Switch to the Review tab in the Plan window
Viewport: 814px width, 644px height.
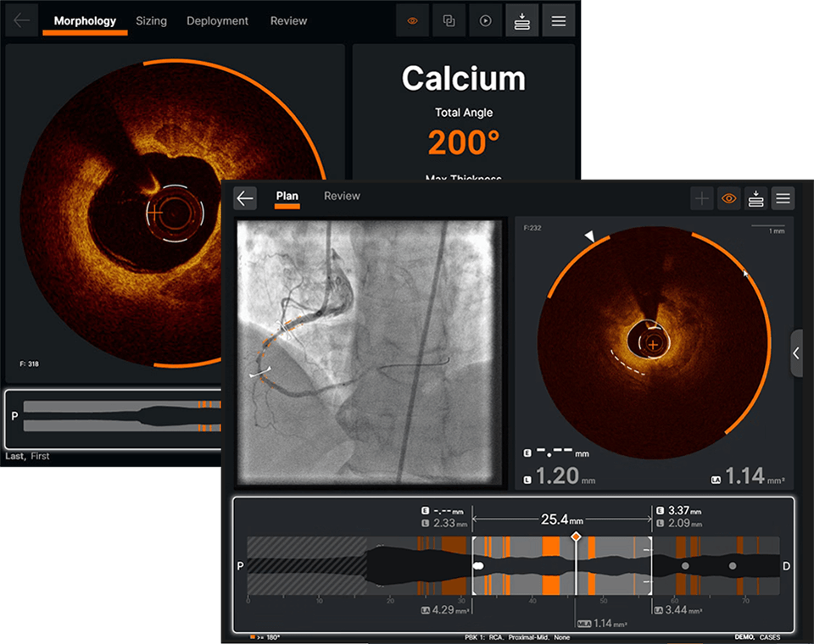[x=342, y=196]
